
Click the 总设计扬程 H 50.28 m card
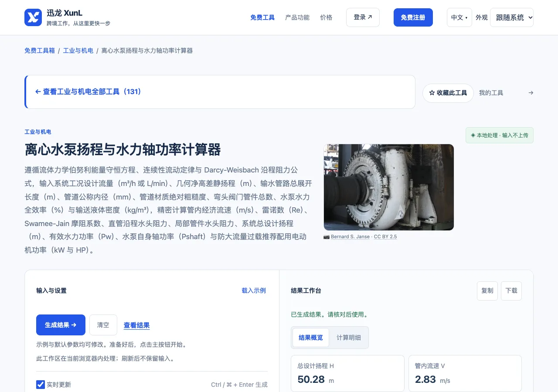click(x=347, y=374)
